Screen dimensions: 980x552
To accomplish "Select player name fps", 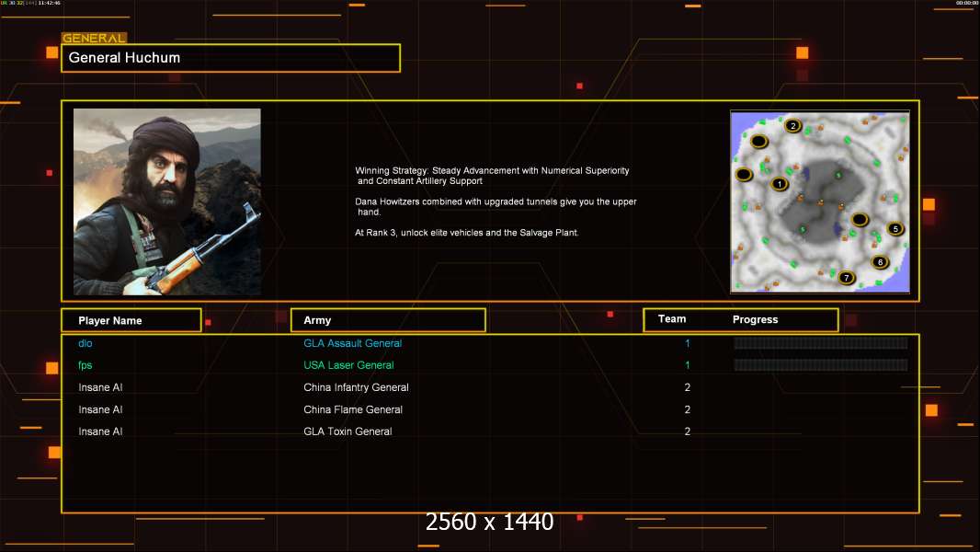I will pyautogui.click(x=85, y=365).
